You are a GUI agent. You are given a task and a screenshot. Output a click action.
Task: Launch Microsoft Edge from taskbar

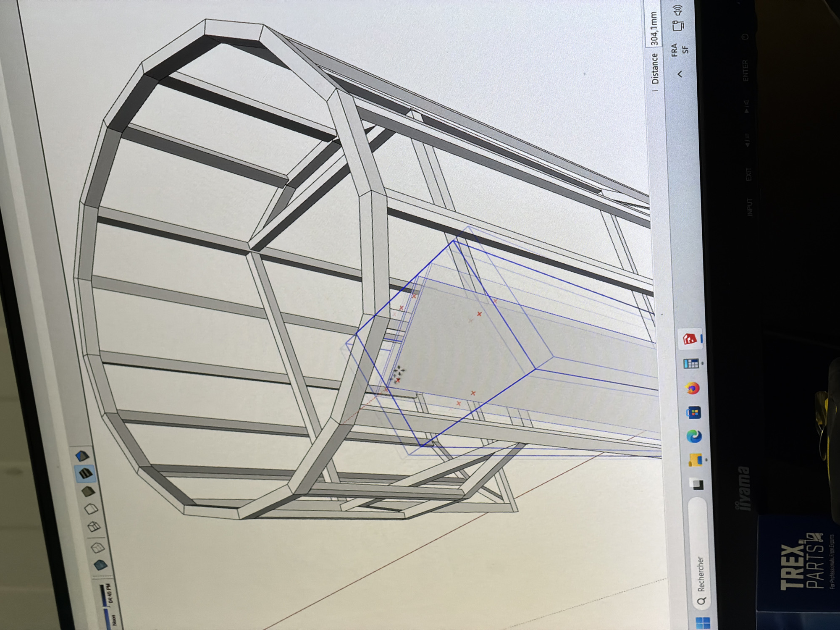click(x=694, y=436)
